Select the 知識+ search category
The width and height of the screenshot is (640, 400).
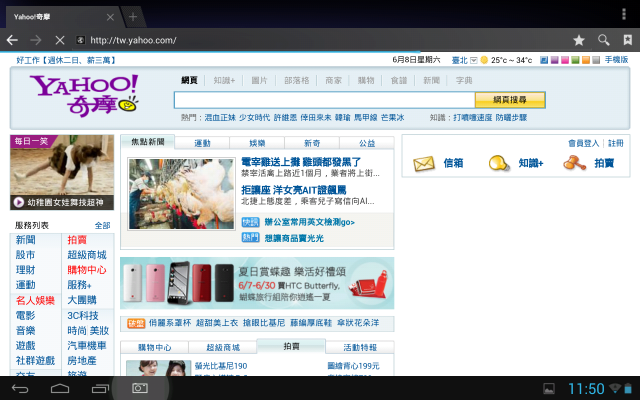click(x=224, y=80)
